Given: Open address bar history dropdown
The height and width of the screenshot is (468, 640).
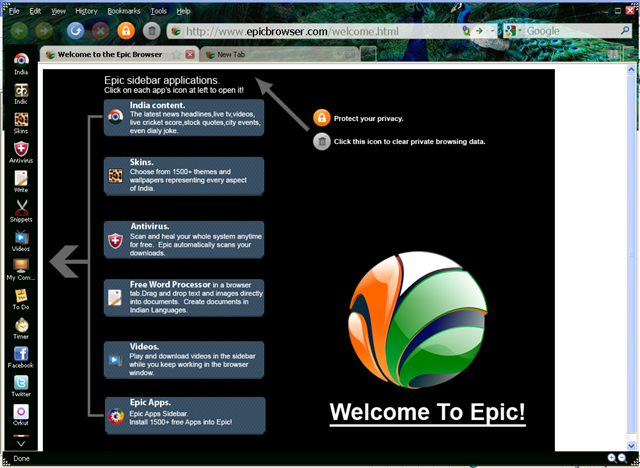Looking at the screenshot, I should click(x=492, y=31).
